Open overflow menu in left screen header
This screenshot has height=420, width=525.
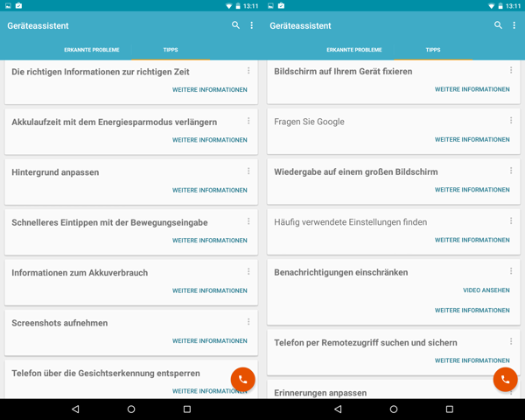click(252, 25)
